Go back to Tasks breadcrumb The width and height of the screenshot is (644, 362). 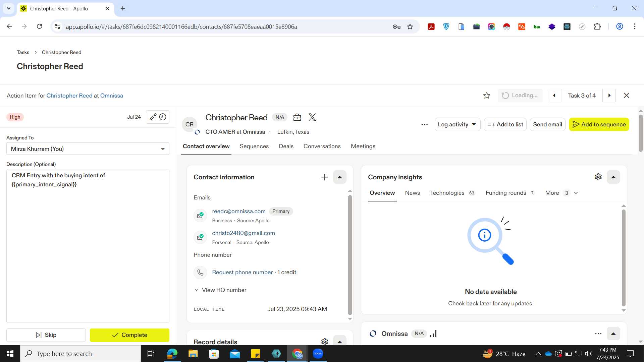(x=23, y=52)
